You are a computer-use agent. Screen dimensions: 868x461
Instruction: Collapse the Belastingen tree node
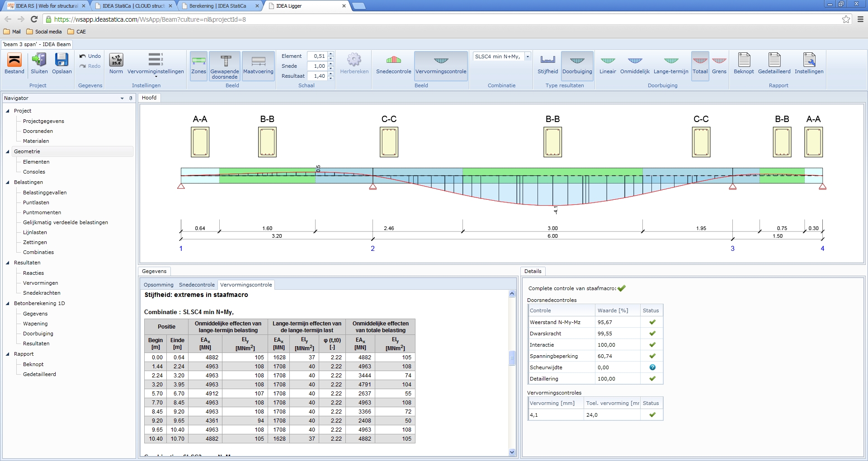pos(8,183)
